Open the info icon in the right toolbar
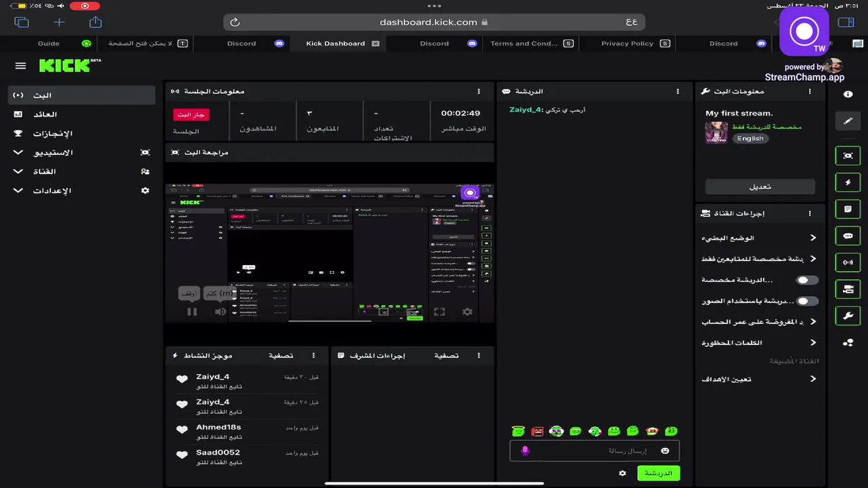Screen dimensions: 868x488 848,94
